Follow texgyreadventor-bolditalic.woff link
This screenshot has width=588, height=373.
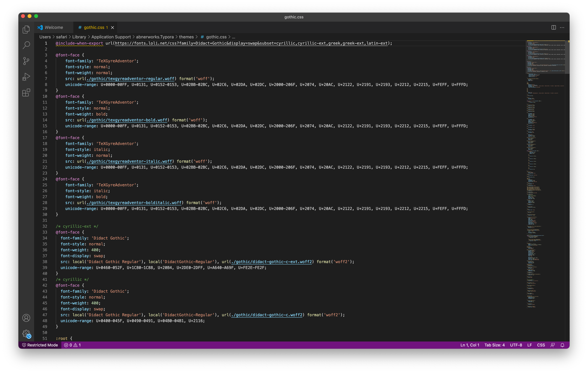tap(134, 203)
